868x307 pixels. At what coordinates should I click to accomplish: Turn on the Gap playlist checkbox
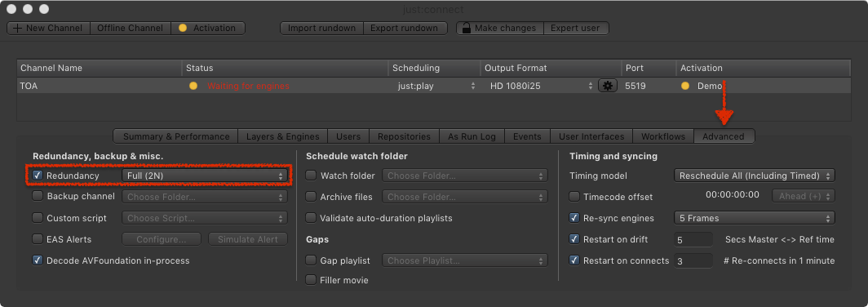tap(311, 260)
